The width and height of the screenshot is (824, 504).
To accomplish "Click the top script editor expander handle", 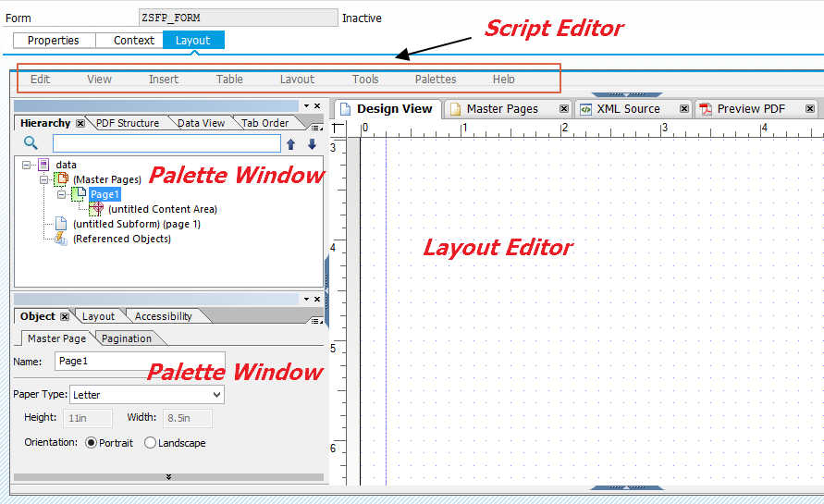I will [626, 94].
